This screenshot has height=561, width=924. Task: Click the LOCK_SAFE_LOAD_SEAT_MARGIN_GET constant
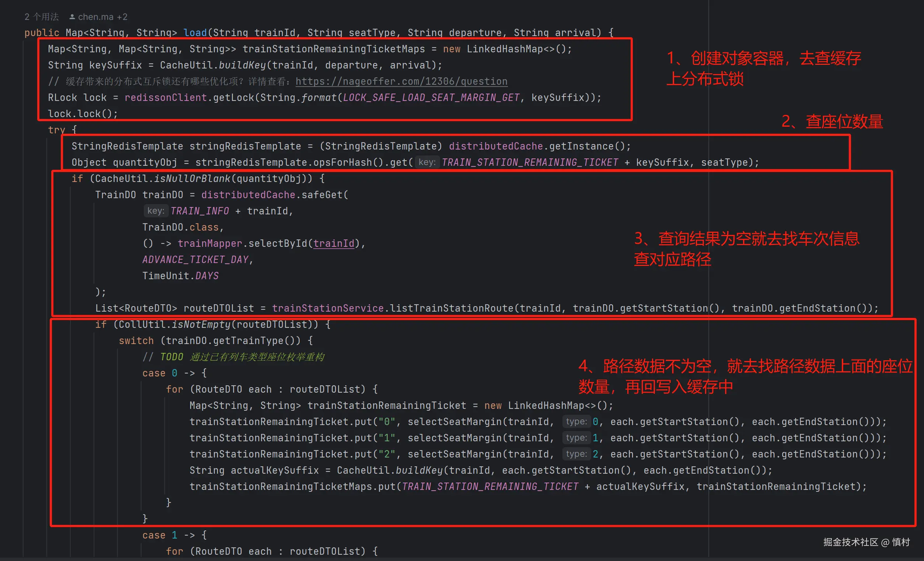pyautogui.click(x=431, y=98)
